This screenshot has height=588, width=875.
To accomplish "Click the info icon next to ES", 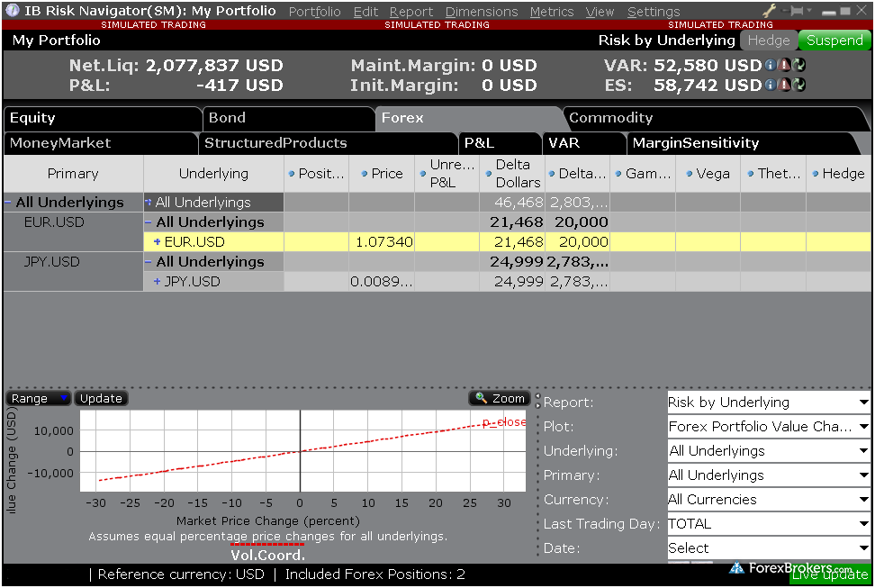I will (771, 85).
